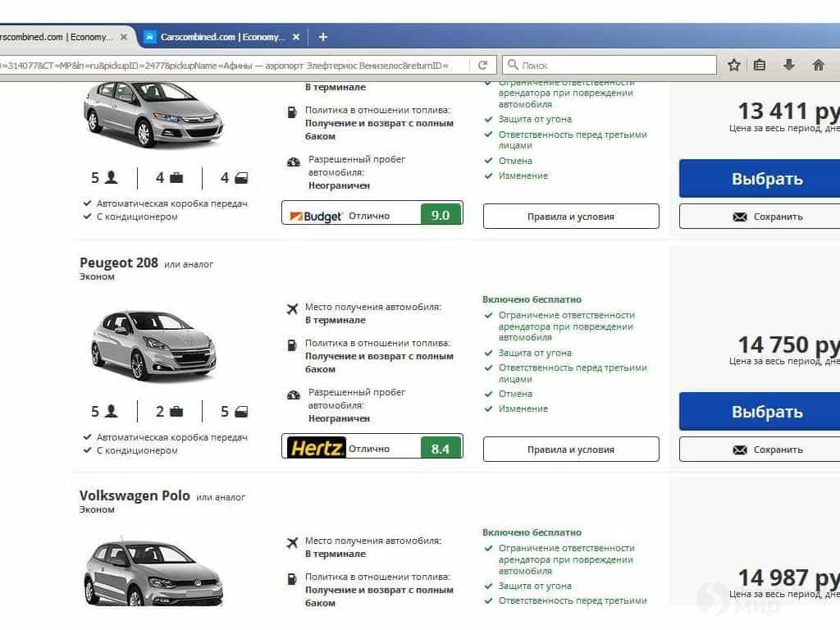Reload the page with refresh icon
The height and width of the screenshot is (630, 840).
pos(482,66)
